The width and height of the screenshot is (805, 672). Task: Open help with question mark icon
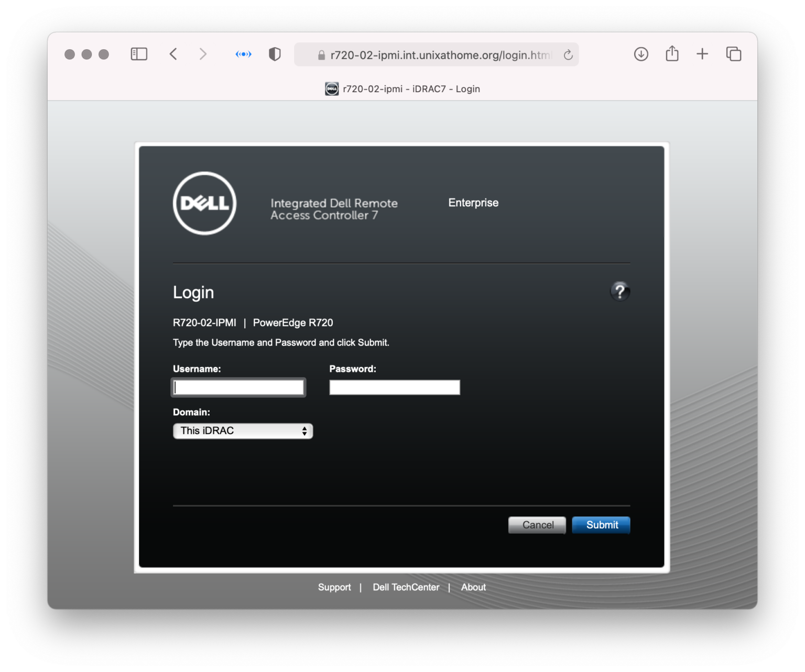(x=620, y=291)
